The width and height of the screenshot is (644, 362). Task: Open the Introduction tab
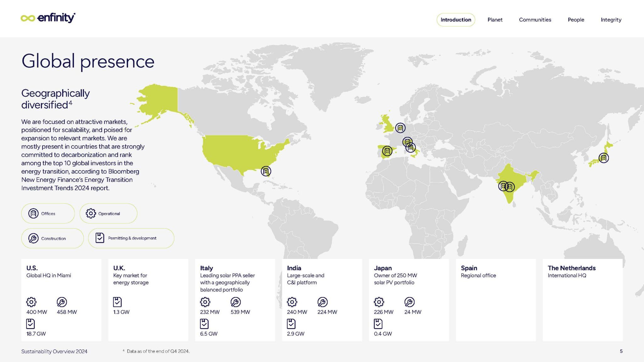[x=456, y=20]
